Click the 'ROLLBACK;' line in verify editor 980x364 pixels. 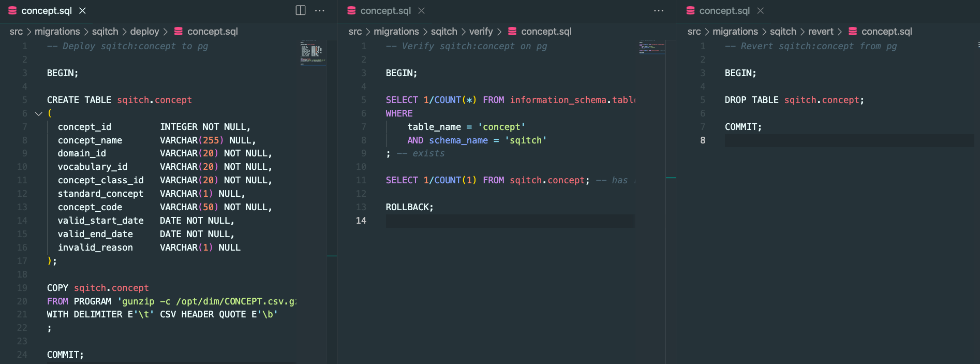point(410,207)
